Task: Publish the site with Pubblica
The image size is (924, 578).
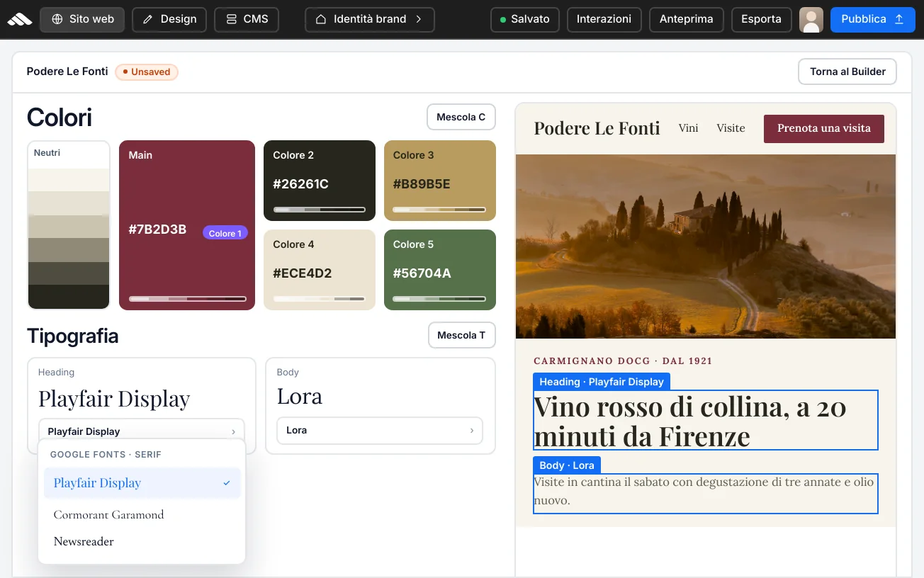Action: [872, 19]
